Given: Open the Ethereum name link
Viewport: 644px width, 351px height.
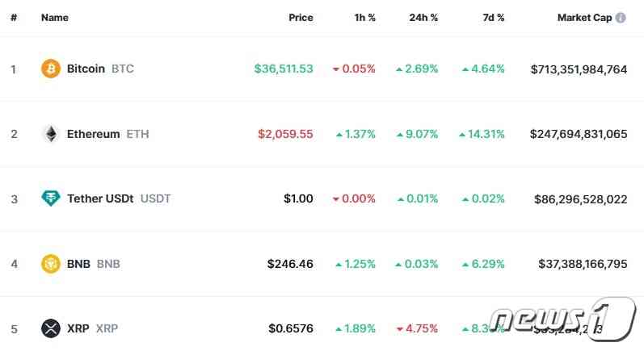Looking at the screenshot, I should [x=93, y=134].
